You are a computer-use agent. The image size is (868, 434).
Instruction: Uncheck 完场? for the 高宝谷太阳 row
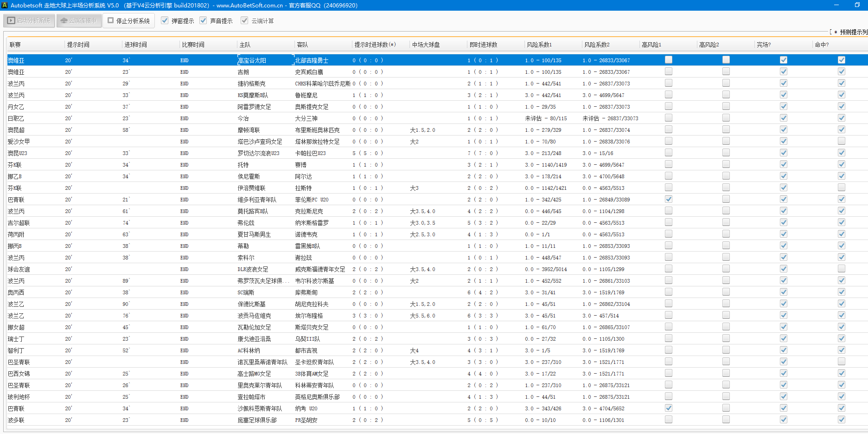coord(783,60)
